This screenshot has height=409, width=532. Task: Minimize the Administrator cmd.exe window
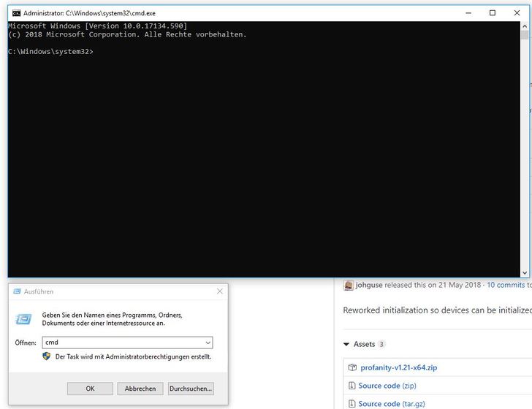click(468, 13)
